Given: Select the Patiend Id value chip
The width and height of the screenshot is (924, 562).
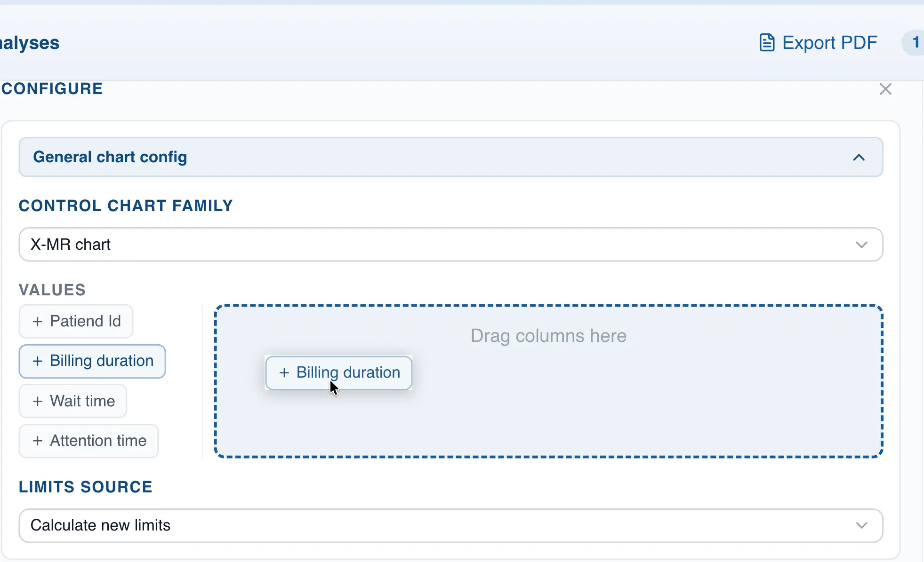Looking at the screenshot, I should pyautogui.click(x=76, y=321).
